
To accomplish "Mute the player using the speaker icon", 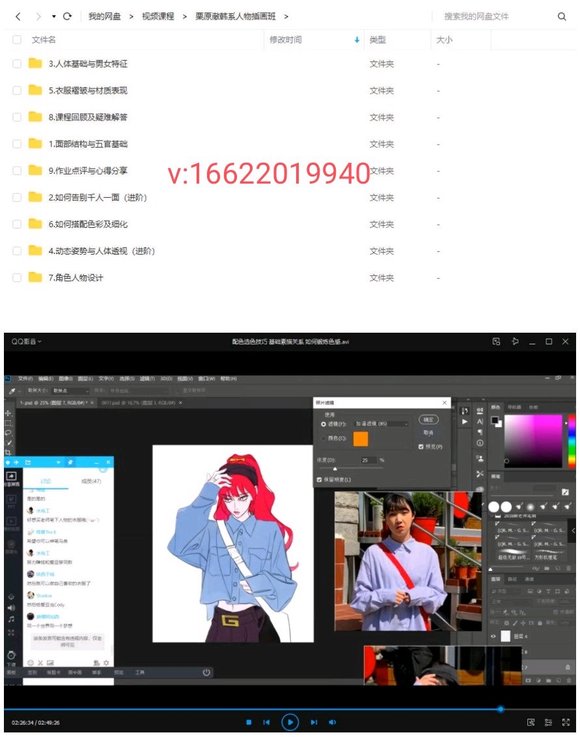I will pyautogui.click(x=332, y=722).
